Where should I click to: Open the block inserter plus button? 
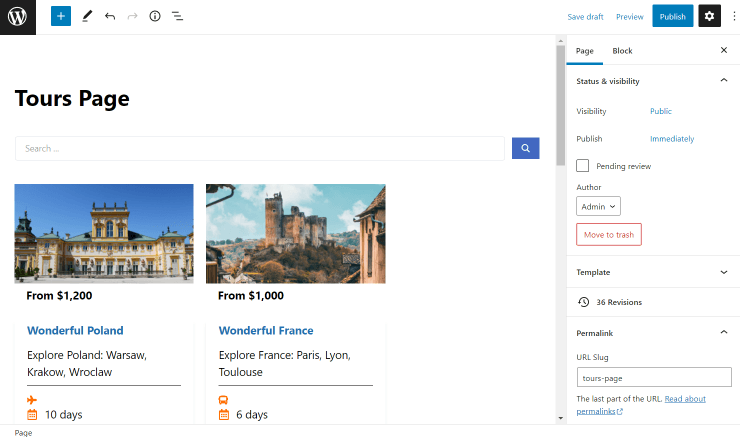click(61, 17)
